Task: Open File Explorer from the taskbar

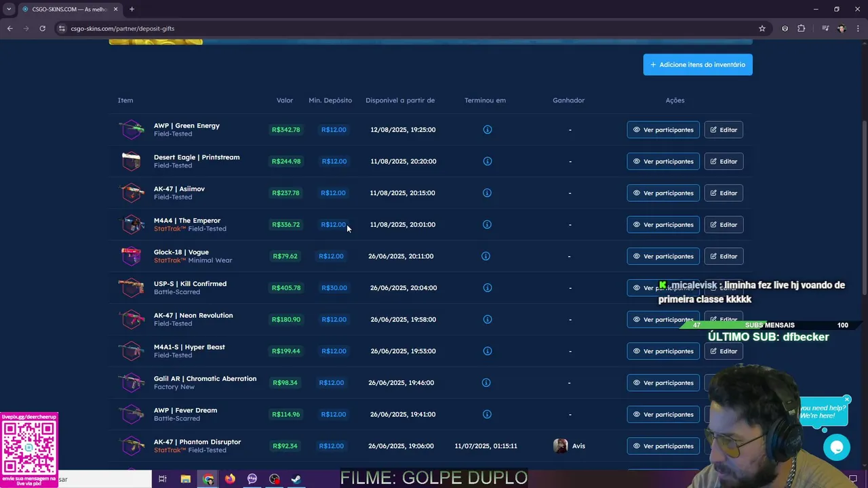Action: 185,479
